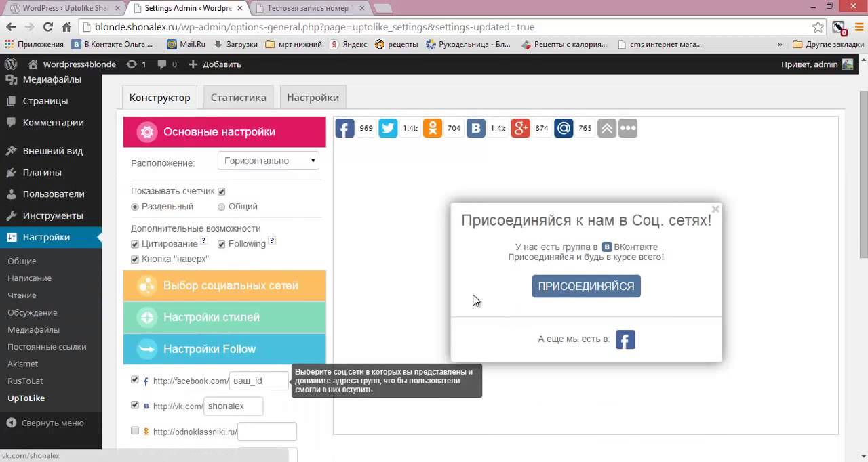Image resolution: width=868 pixels, height=462 pixels.
Task: Click the scroll-to-top arrows icon in preview
Action: pyautogui.click(x=607, y=128)
